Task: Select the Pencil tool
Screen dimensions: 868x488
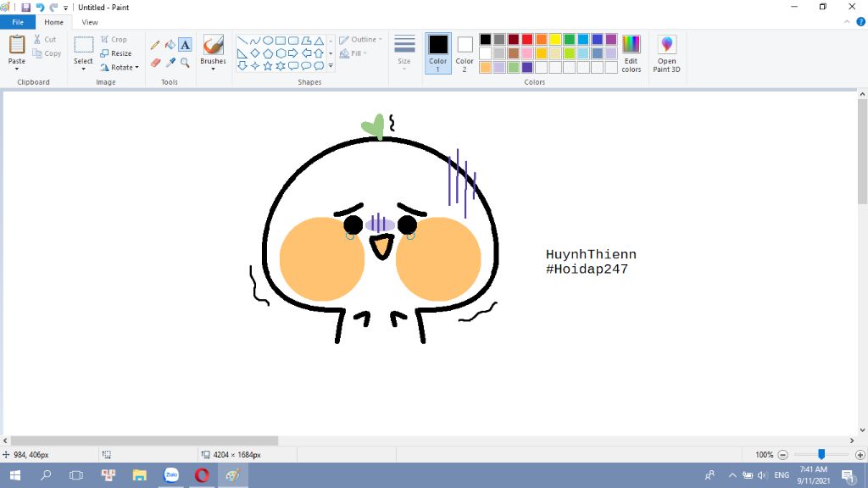Action: (155, 45)
